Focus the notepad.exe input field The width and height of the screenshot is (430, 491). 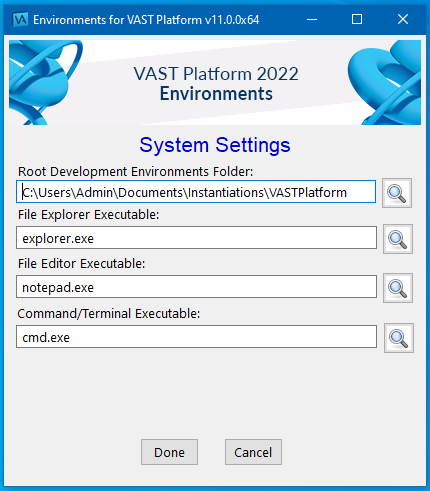point(196,287)
